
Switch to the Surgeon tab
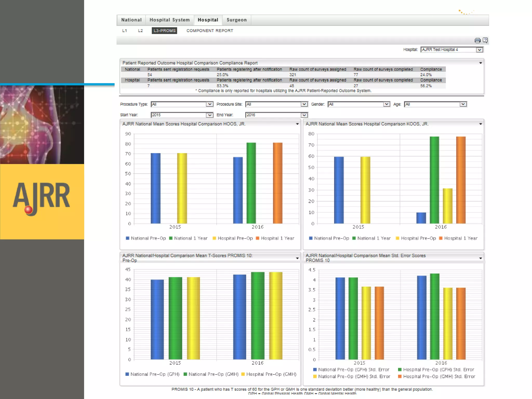[236, 20]
